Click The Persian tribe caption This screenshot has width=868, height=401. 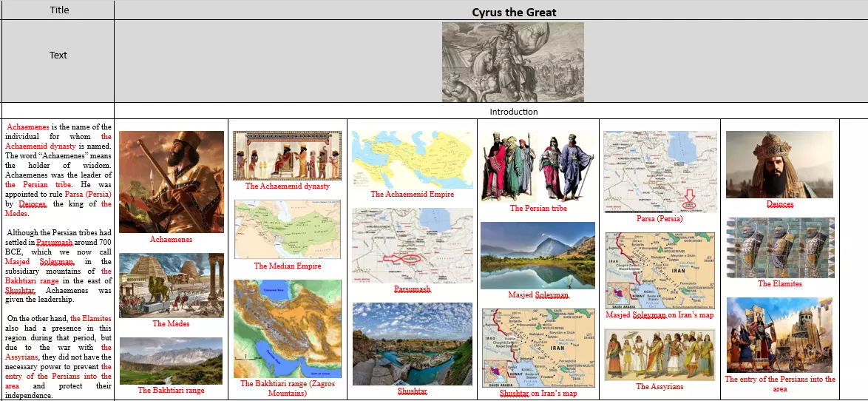(538, 208)
